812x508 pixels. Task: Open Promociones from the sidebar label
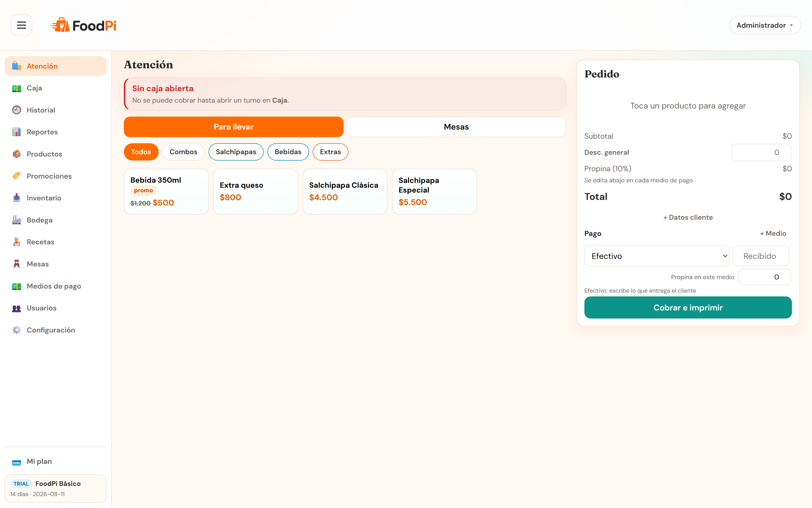click(49, 176)
